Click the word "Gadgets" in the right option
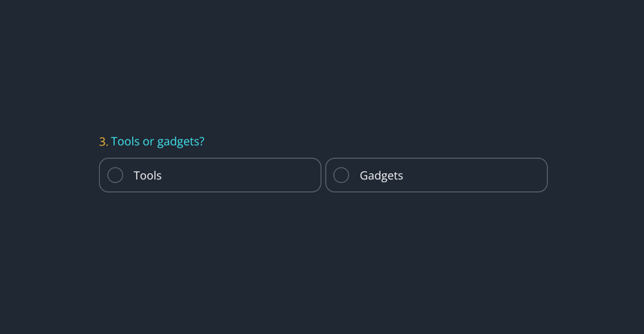This screenshot has height=334, width=644. pos(381,175)
